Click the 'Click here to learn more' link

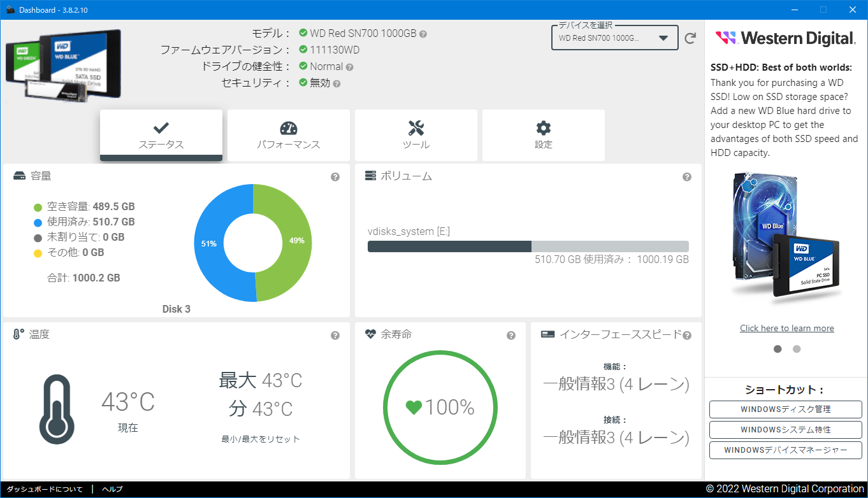click(786, 328)
